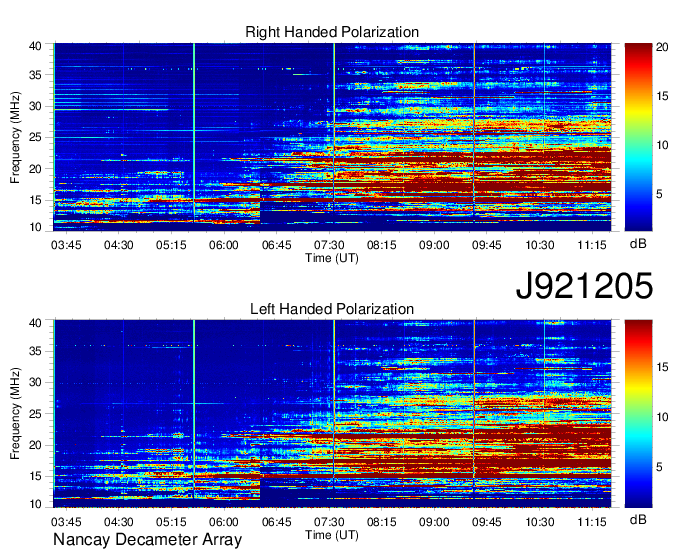Click the 15 tick on Right Handed colorbar
680x552 pixels.
(662, 96)
